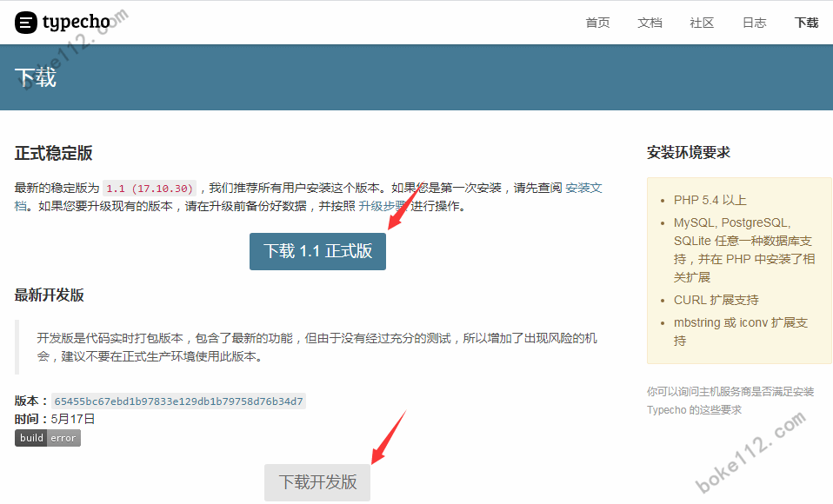Click the 时间：5月17日 text
Image resolution: width=833 pixels, height=504 pixels.
(55, 419)
